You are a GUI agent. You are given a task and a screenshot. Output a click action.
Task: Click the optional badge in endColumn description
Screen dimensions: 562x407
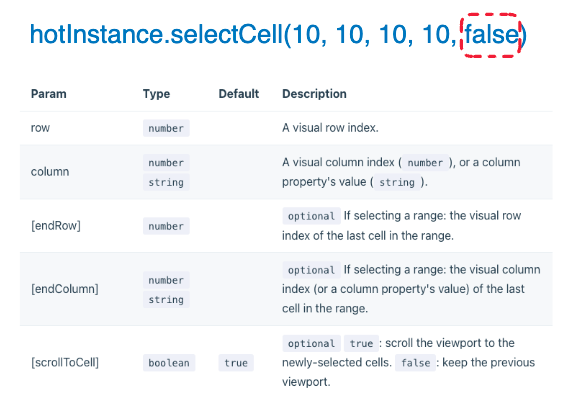pyautogui.click(x=311, y=270)
